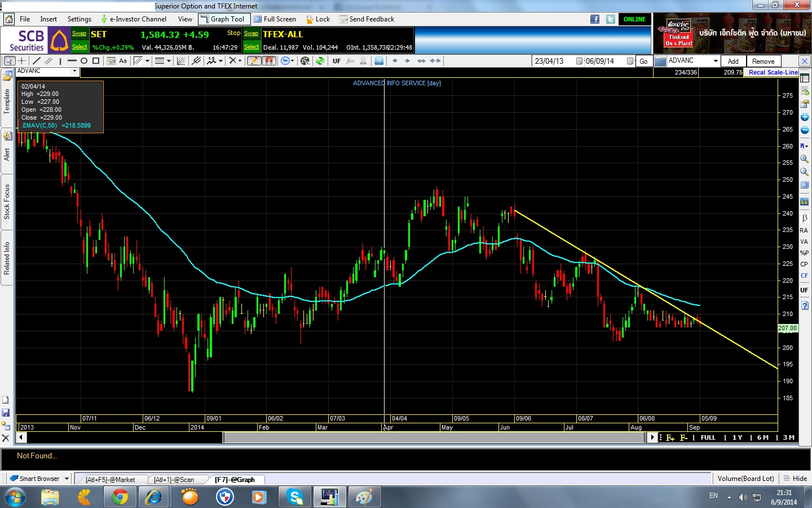
Task: Open the end date 06/09/14 calendar
Action: (630, 61)
